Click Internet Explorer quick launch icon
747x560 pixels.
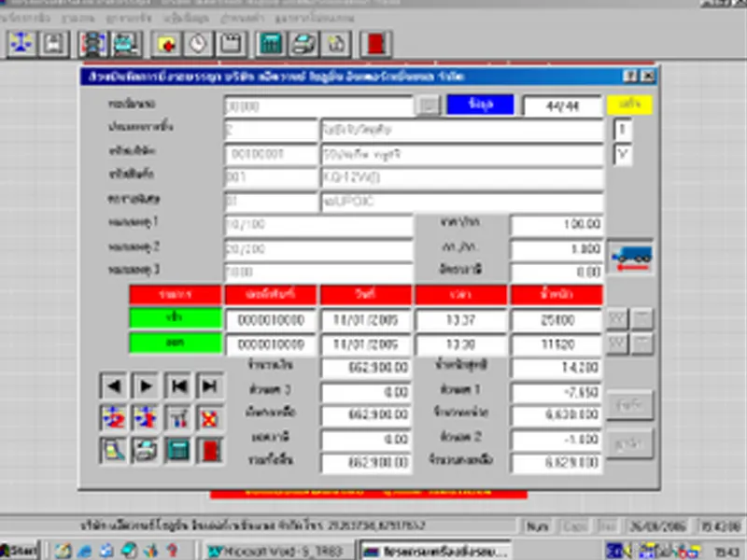(x=85, y=551)
